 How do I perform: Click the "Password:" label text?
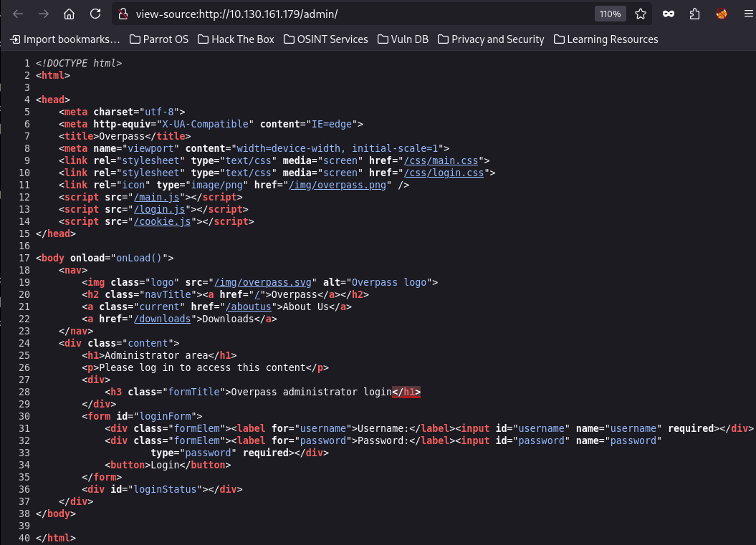pos(383,440)
